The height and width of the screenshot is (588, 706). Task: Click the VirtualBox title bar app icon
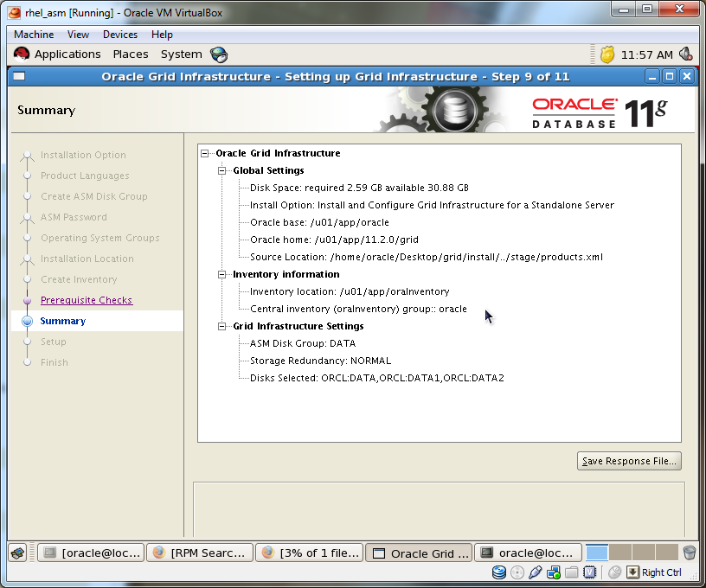pyautogui.click(x=15, y=13)
